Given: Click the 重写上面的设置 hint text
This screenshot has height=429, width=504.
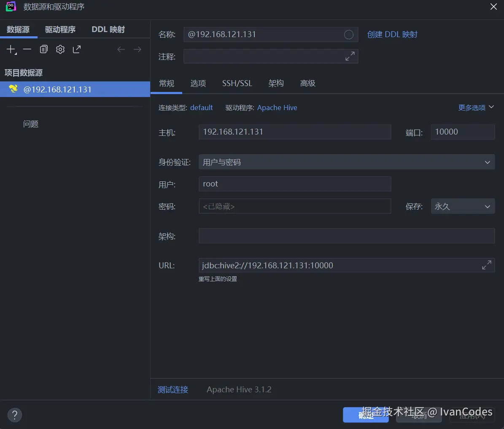Looking at the screenshot, I should point(218,279).
